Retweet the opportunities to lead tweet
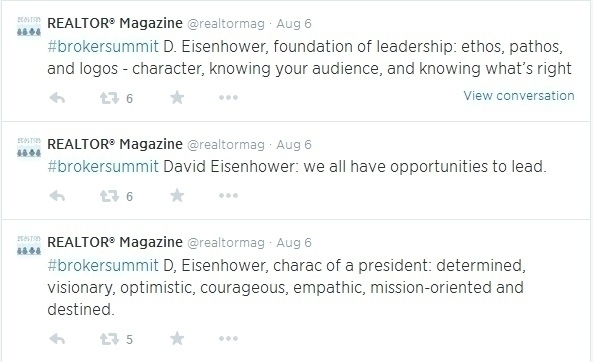The image size is (593, 362). click(109, 196)
